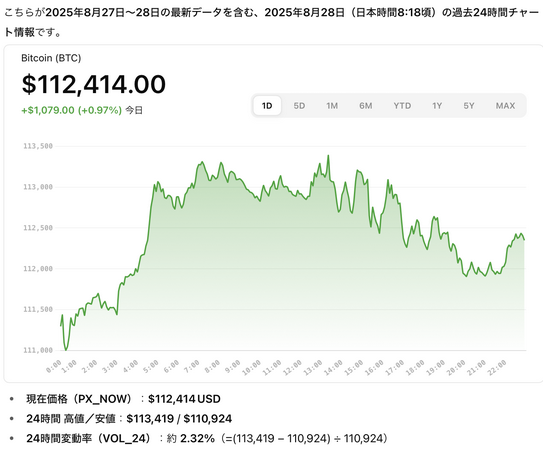Click the $112,414.00 price headline
This screenshot has height=450, width=543.
(94, 84)
